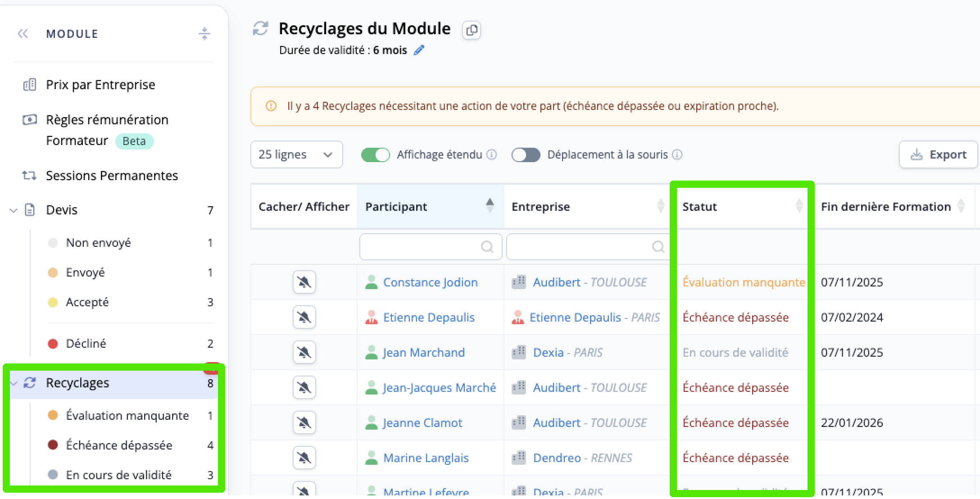Viewport: 980px width, 499px height.
Task: Edit validity duration with the pencil icon
Action: [x=419, y=50]
